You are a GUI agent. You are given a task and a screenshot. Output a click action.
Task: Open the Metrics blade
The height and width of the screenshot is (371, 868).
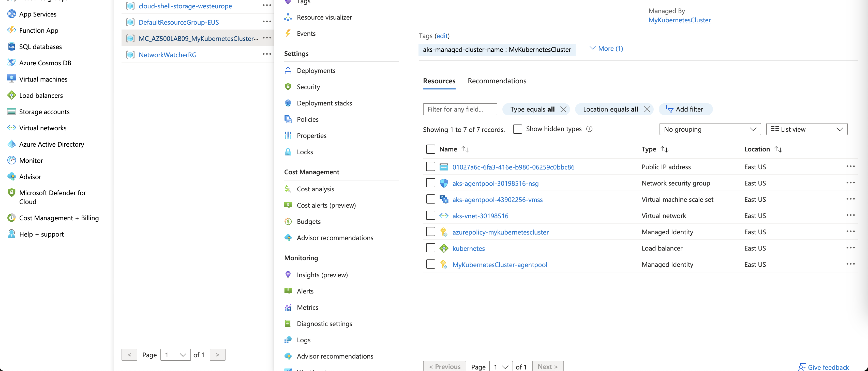pyautogui.click(x=307, y=307)
